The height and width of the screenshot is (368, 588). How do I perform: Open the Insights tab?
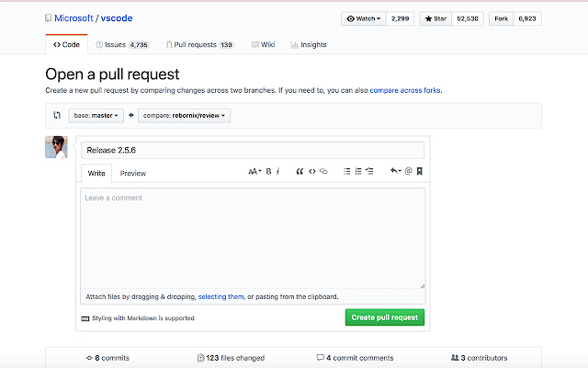pyautogui.click(x=309, y=45)
